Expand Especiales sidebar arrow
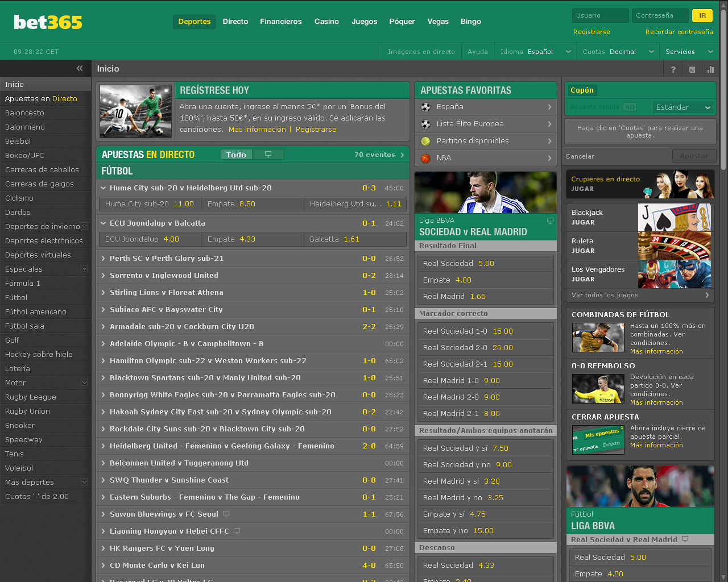Screen dimensions: 728x582 (85, 269)
